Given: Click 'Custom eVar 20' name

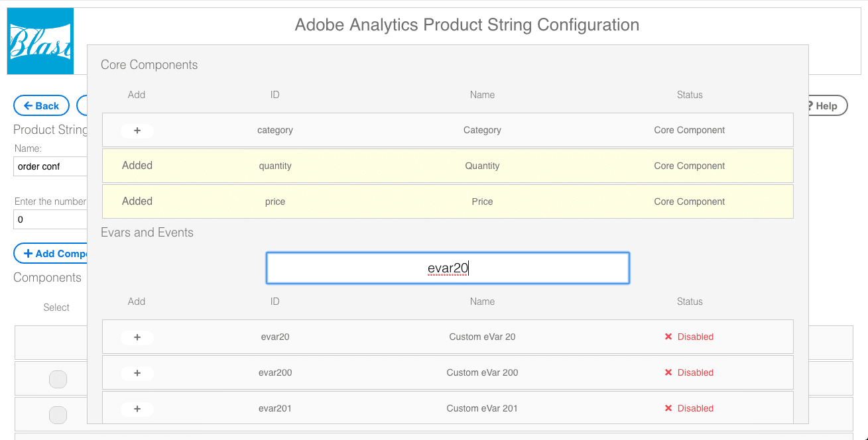Looking at the screenshot, I should coord(482,337).
